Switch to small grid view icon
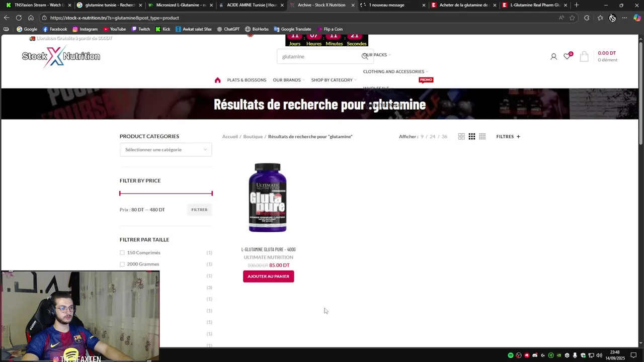Image resolution: width=644 pixels, height=362 pixels. [x=482, y=136]
